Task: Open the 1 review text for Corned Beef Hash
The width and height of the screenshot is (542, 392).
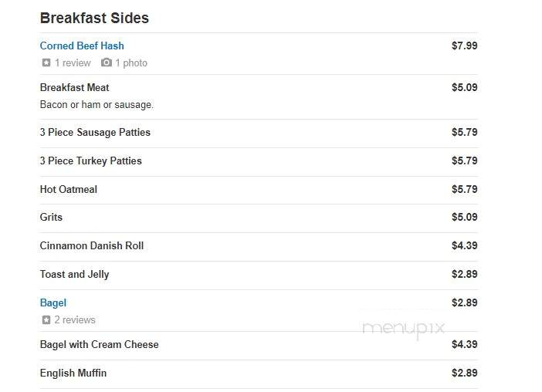Action: click(73, 63)
